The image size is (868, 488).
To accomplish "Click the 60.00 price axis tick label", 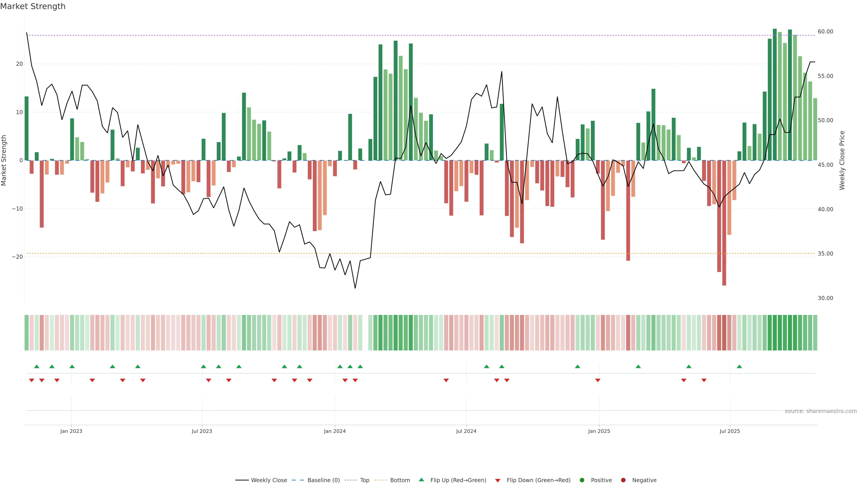I will click(x=825, y=32).
